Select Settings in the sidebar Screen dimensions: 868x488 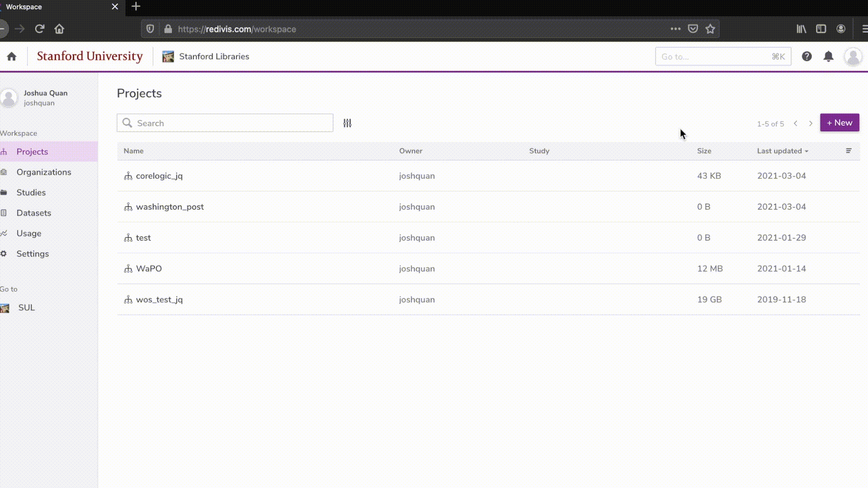(33, 254)
